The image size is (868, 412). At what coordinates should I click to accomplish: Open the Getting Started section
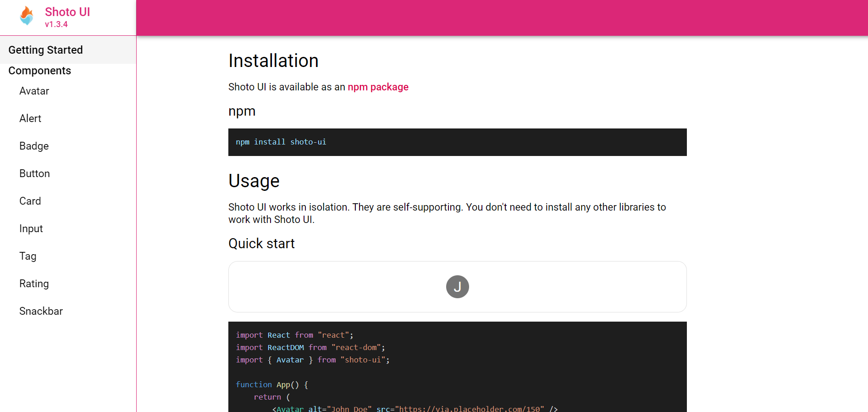pos(68,50)
